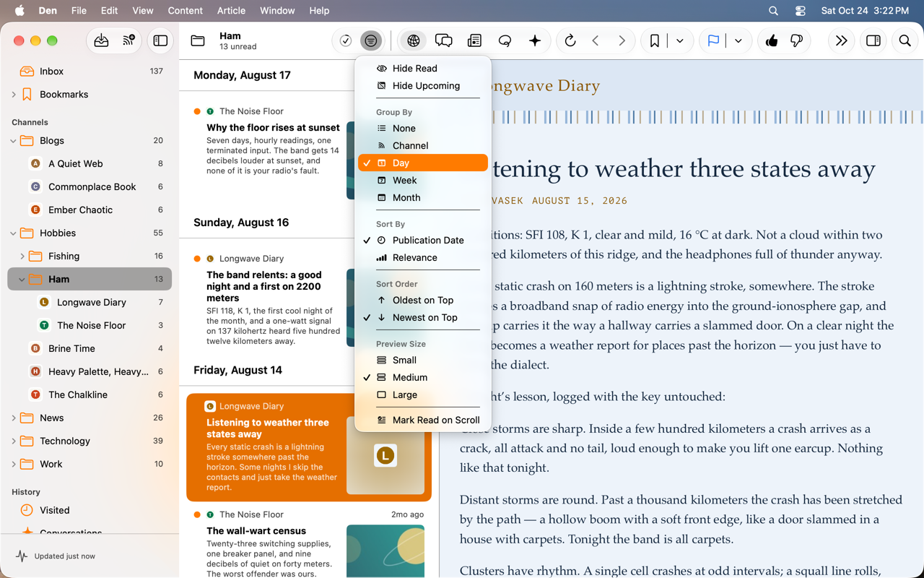Image resolution: width=924 pixels, height=578 pixels.
Task: Enable Hide Read in the filter menu
Action: (x=423, y=69)
